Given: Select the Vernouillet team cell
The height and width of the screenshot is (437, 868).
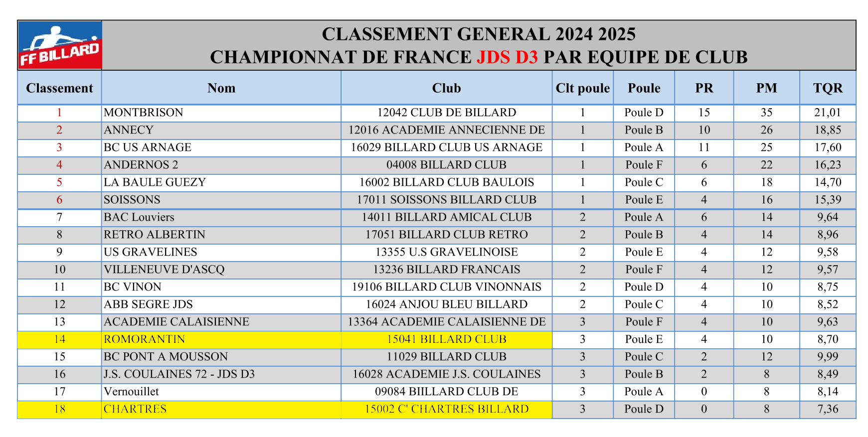Looking at the screenshot, I should pos(221,392).
